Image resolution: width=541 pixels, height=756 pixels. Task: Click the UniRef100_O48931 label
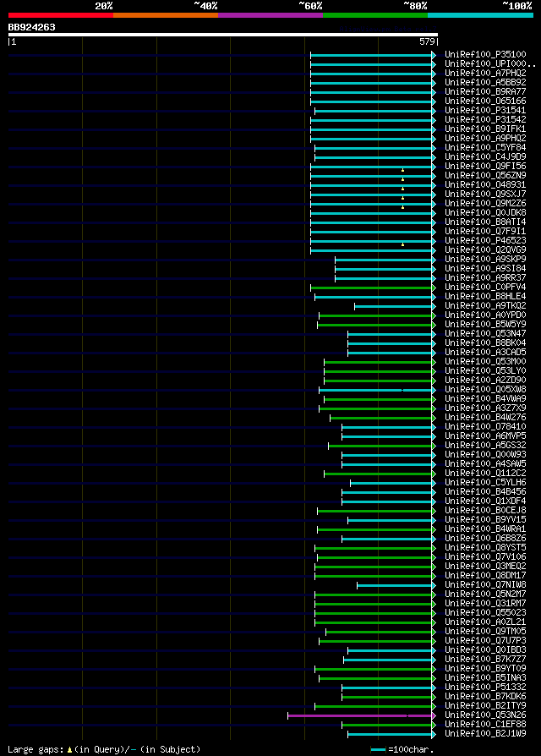485,184
